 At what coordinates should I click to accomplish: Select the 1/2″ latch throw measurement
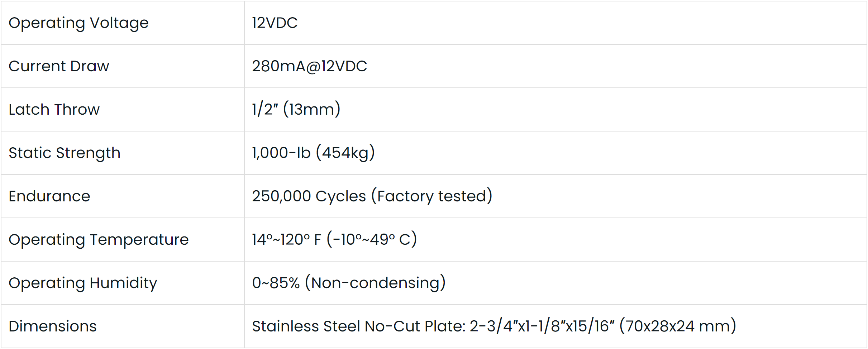pos(265,110)
